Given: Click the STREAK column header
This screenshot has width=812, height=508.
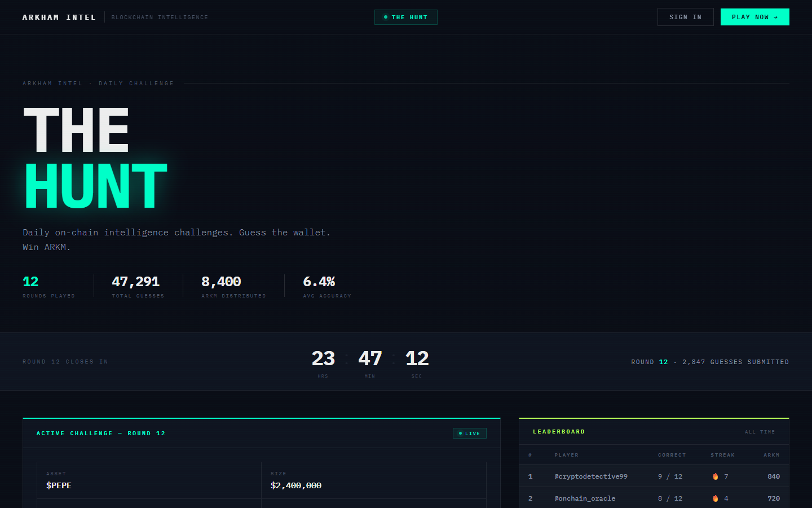Looking at the screenshot, I should point(723,455).
